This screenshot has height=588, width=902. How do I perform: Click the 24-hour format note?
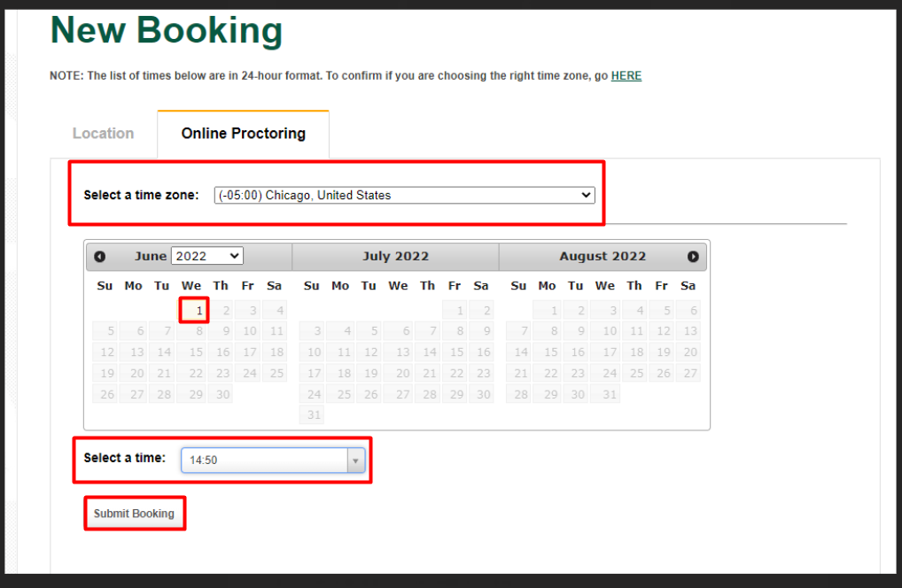[x=346, y=76]
